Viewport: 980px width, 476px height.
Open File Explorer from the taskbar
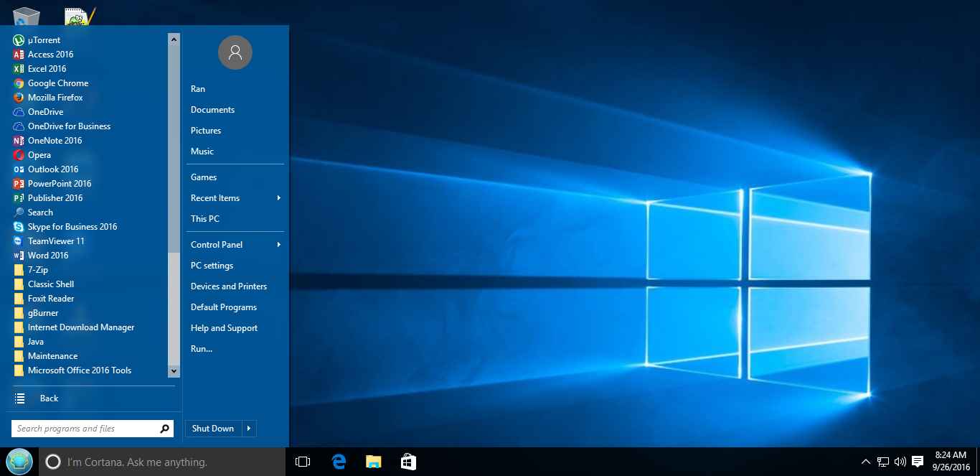(373, 462)
